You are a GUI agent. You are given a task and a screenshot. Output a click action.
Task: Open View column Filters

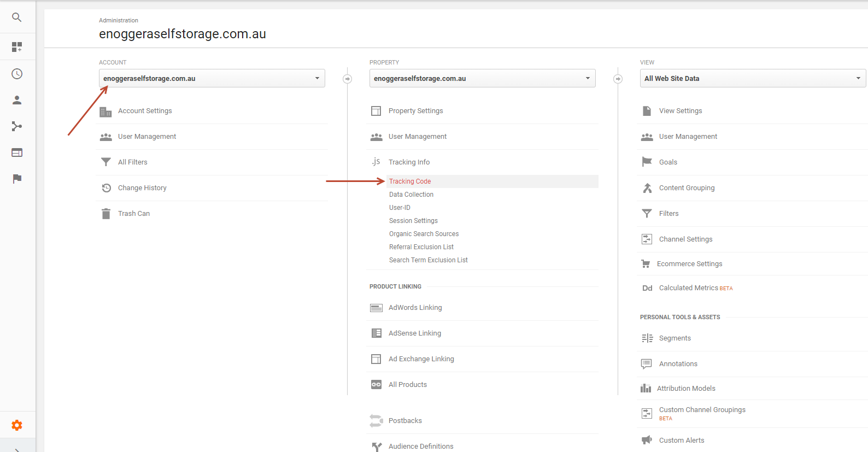[669, 214]
